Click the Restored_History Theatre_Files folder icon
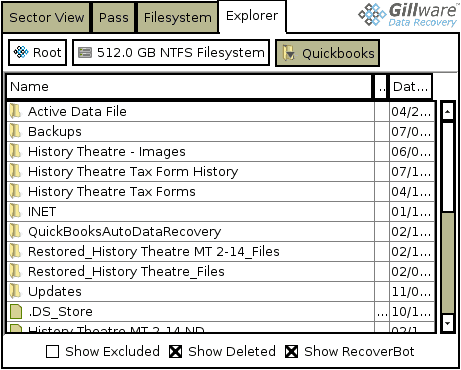 click(x=15, y=271)
